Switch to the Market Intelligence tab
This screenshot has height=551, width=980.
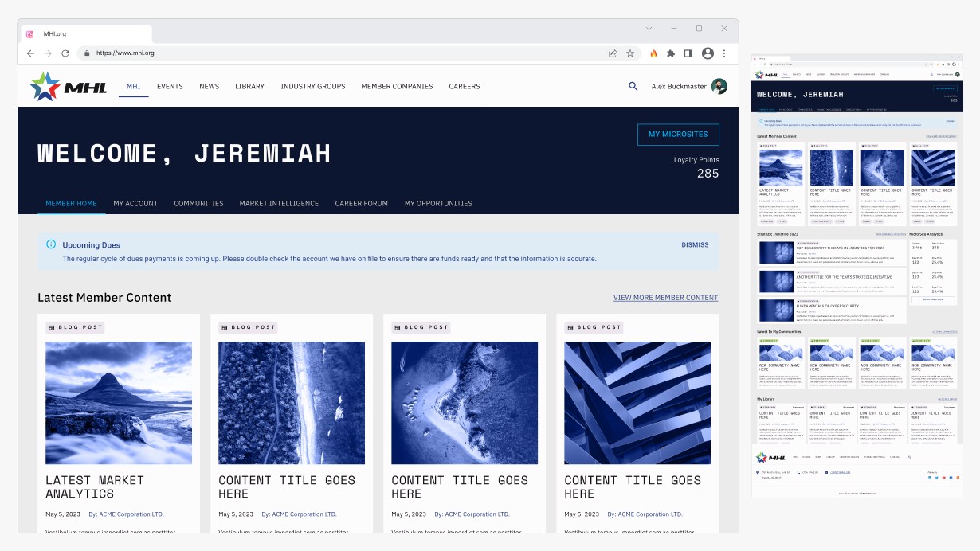pos(279,203)
